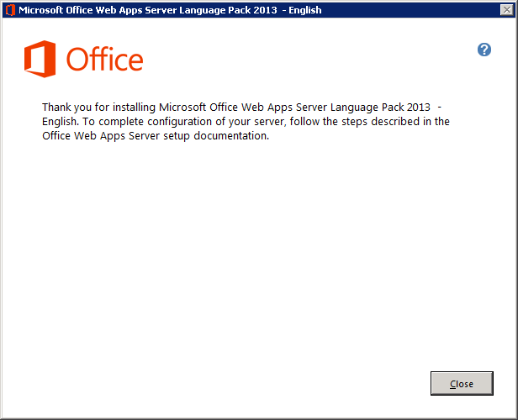Click the "Office" wordmark text
Screen dimensions: 518x420
tap(104, 60)
